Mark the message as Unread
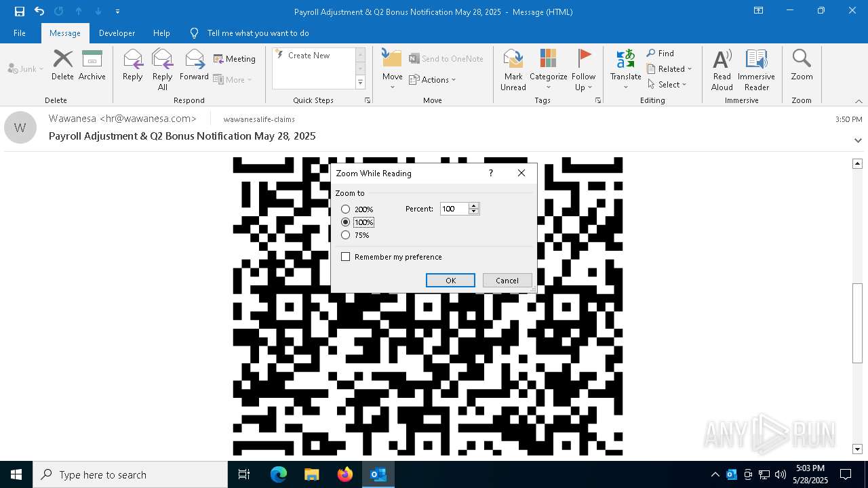868x488 pixels. click(513, 70)
